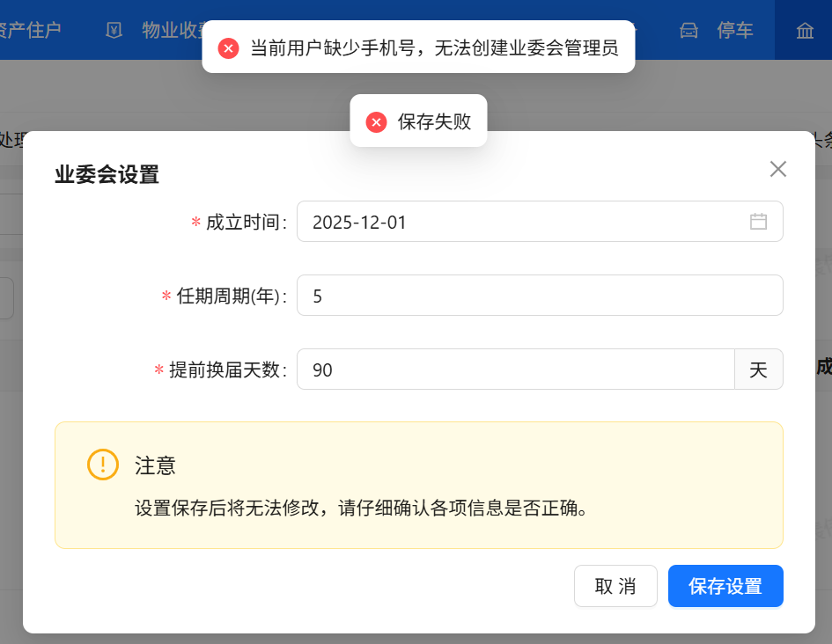Click the 取消 button to dismiss dialog
The width and height of the screenshot is (832, 644).
[x=615, y=586]
